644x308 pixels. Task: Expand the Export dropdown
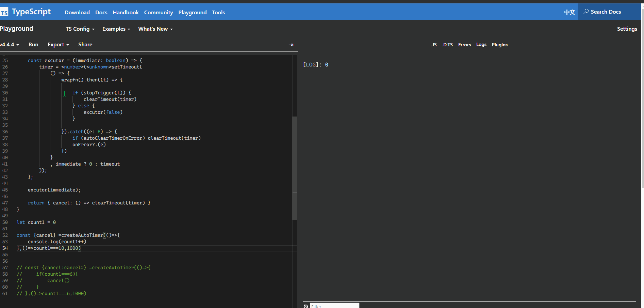(58, 45)
